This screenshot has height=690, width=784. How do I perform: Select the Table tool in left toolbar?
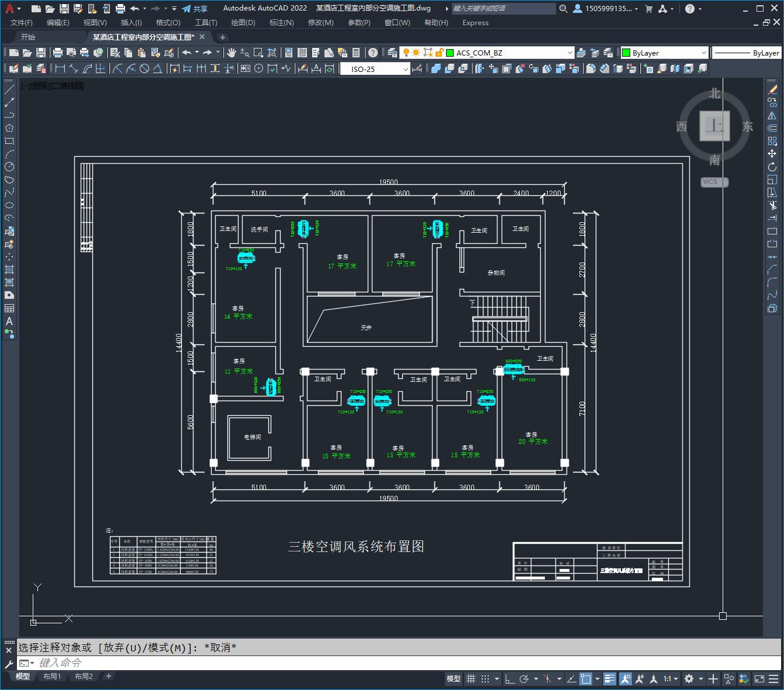[x=9, y=308]
